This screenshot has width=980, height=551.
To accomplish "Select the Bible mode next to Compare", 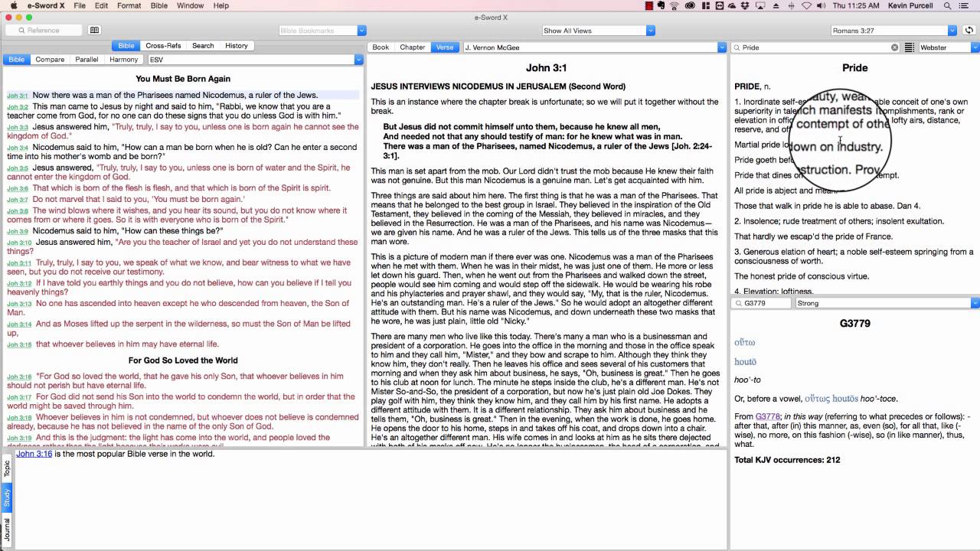I will pyautogui.click(x=16, y=59).
